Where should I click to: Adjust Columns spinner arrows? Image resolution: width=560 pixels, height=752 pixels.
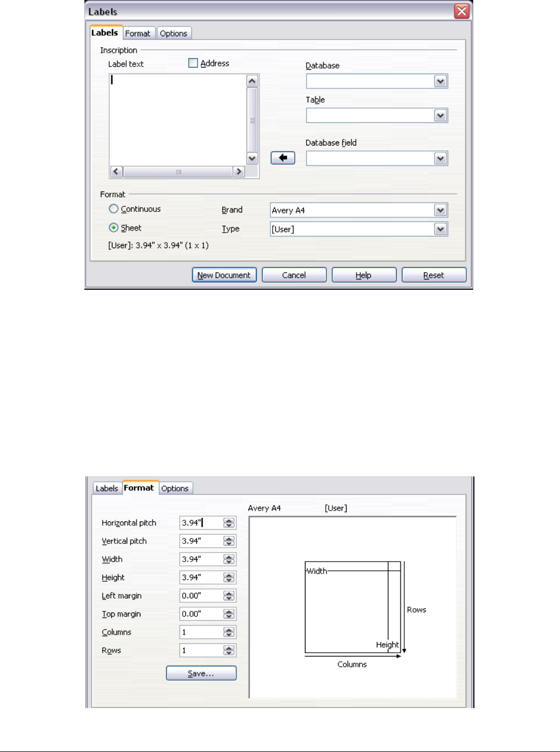[229, 632]
